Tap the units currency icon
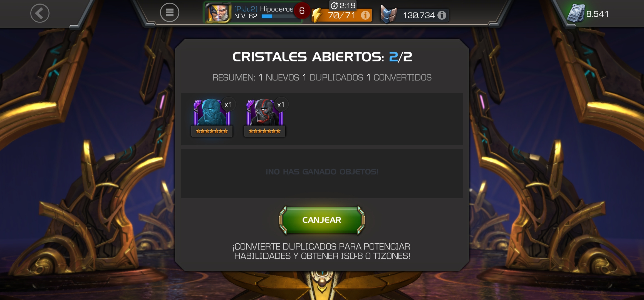This screenshot has height=300, width=644. 576,13
